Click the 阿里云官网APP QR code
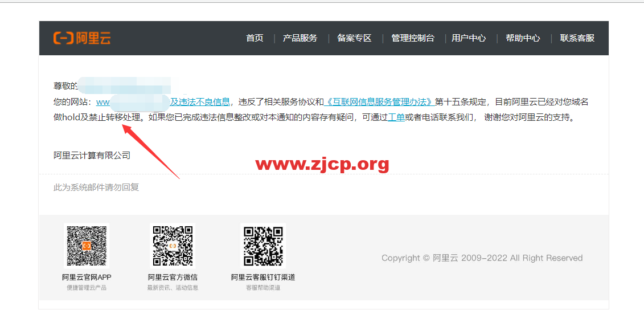 [87, 245]
